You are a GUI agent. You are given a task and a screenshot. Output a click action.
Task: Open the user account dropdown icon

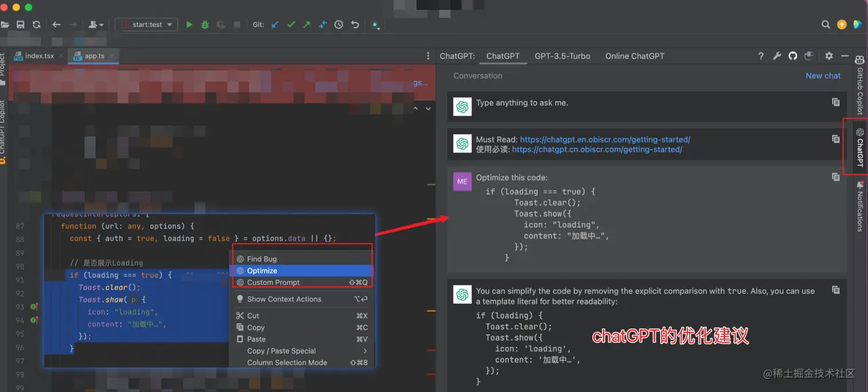[x=96, y=25]
